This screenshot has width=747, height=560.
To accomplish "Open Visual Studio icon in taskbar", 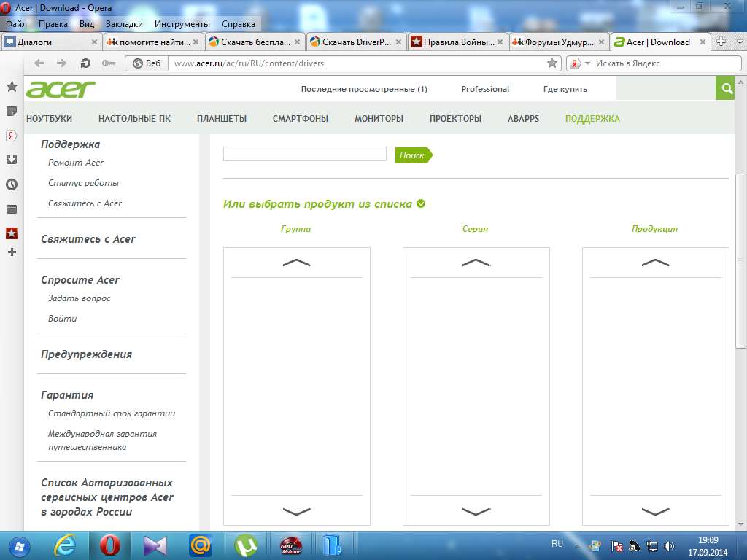I will pos(155,545).
